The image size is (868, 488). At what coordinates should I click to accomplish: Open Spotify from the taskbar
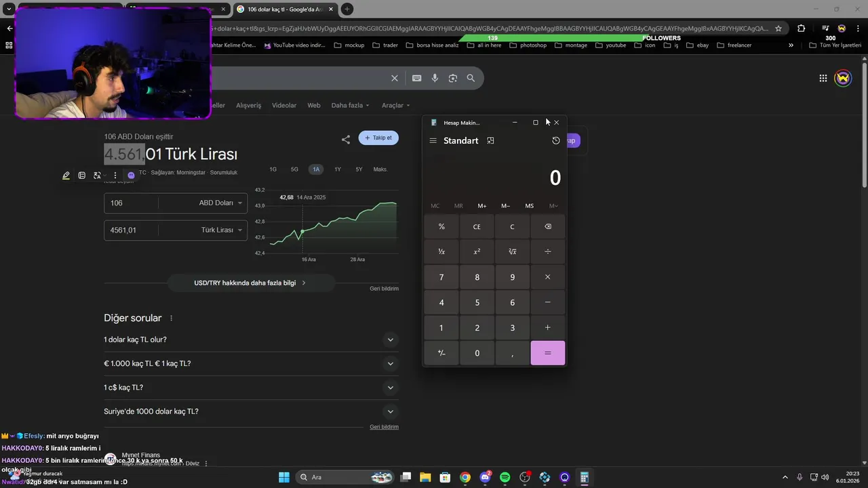[x=505, y=477]
